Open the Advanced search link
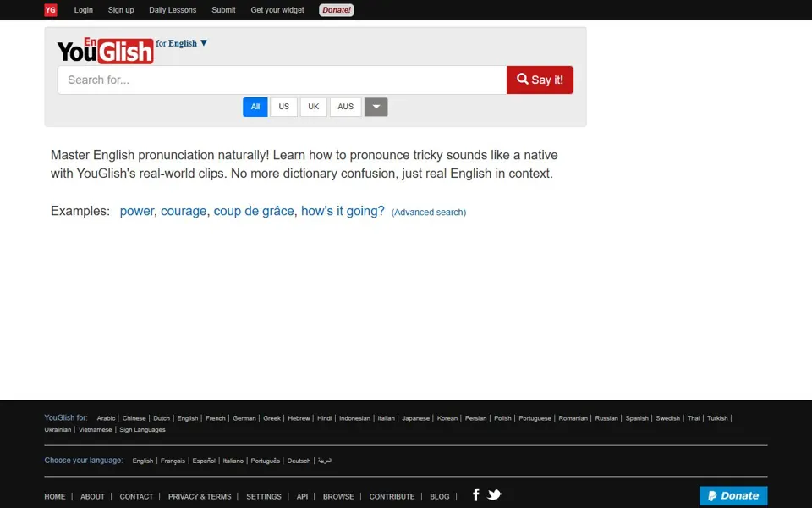812x508 pixels. [429, 212]
